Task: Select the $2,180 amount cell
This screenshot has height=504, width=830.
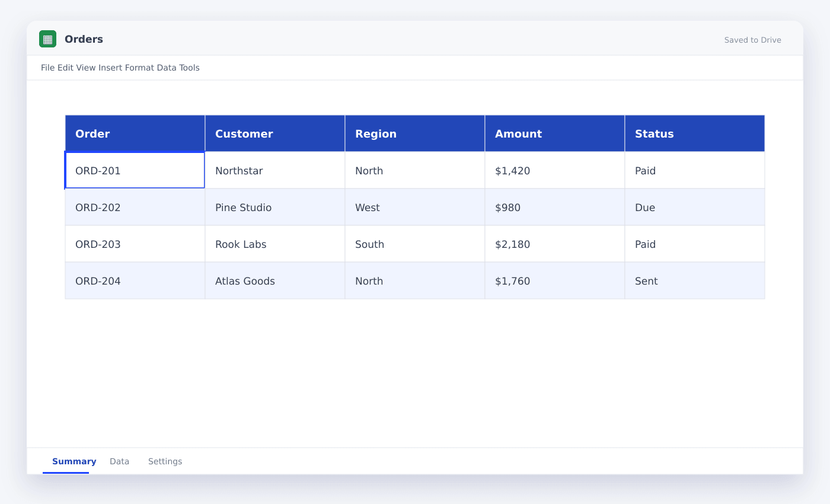Action: pos(555,244)
